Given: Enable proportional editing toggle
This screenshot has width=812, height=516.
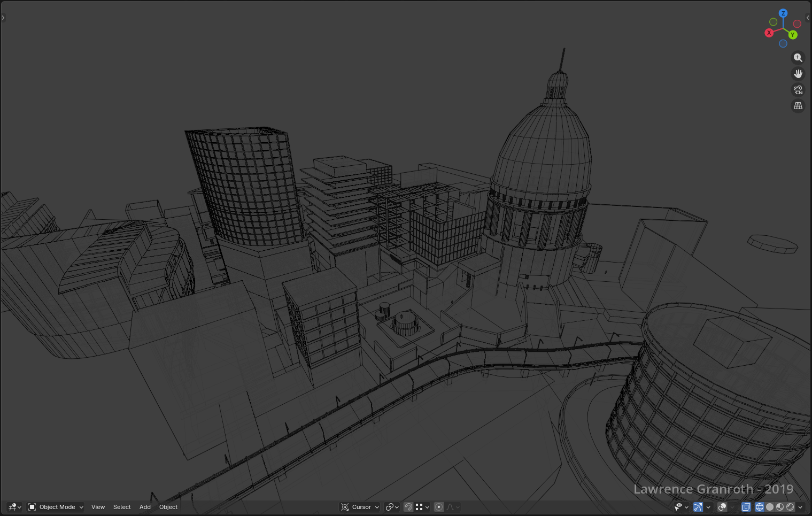Looking at the screenshot, I should coord(439,507).
